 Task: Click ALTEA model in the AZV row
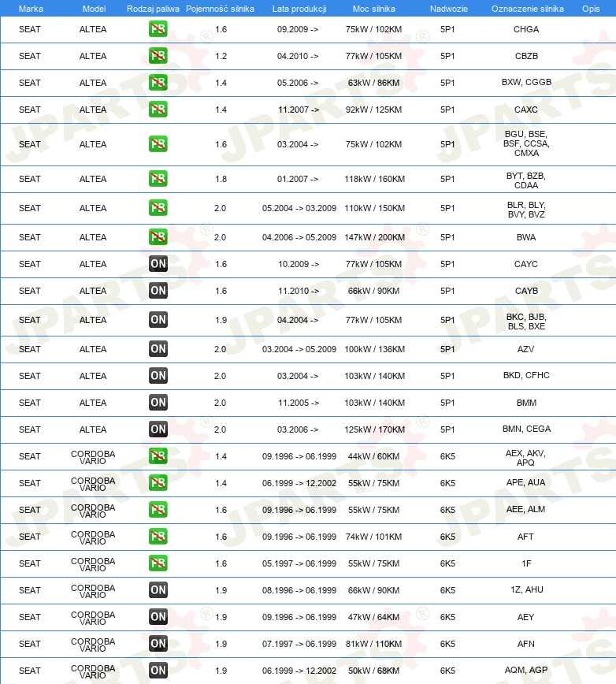coord(93,349)
